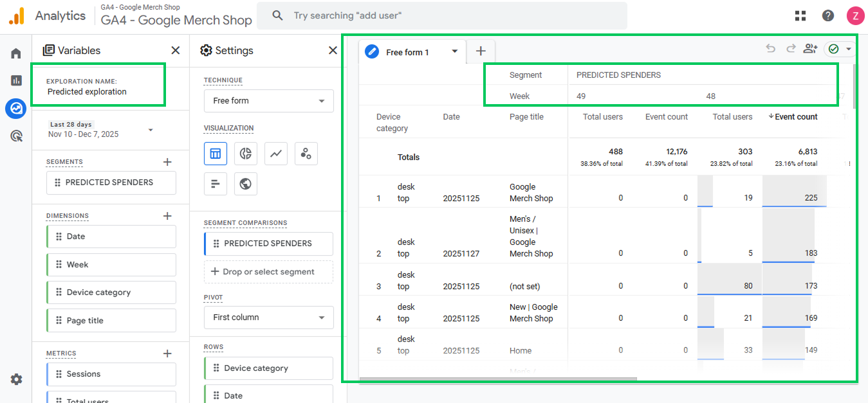
Task: Select the table visualization toggle
Action: pyautogui.click(x=215, y=154)
